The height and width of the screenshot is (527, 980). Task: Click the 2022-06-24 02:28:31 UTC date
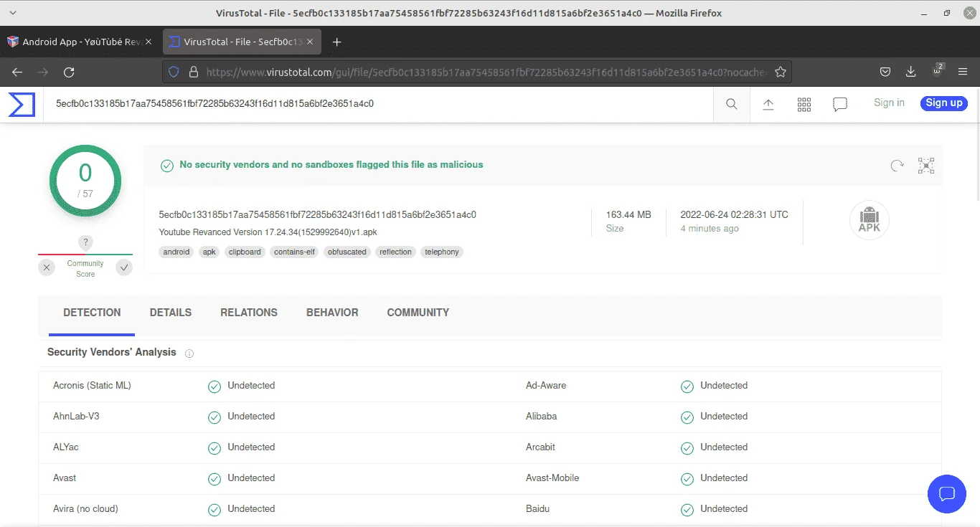click(x=735, y=214)
